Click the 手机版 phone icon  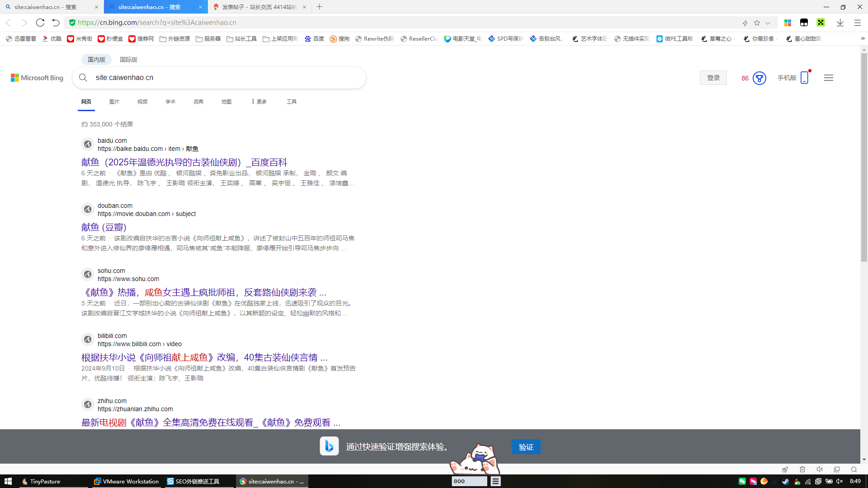point(804,78)
